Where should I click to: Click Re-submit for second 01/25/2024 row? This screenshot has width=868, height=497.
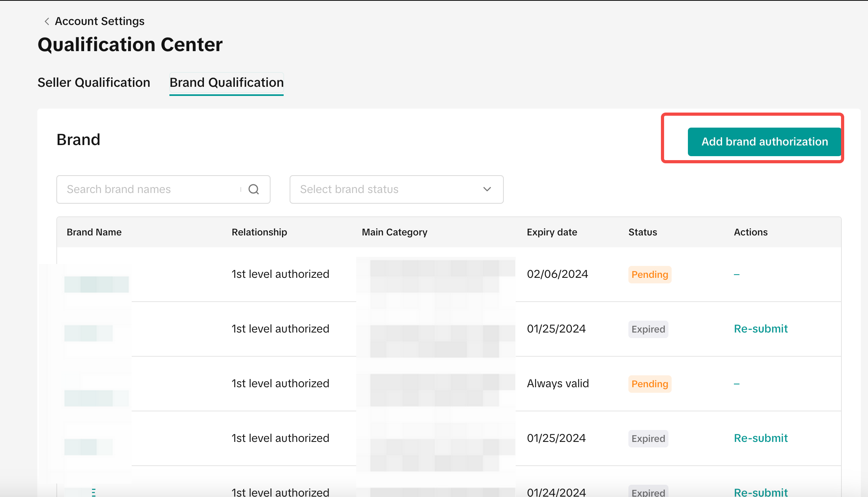click(760, 438)
